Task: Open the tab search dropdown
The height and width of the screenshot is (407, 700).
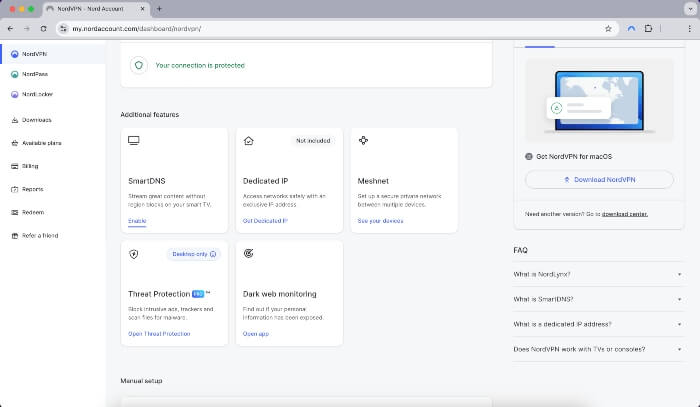Action: pos(690,8)
